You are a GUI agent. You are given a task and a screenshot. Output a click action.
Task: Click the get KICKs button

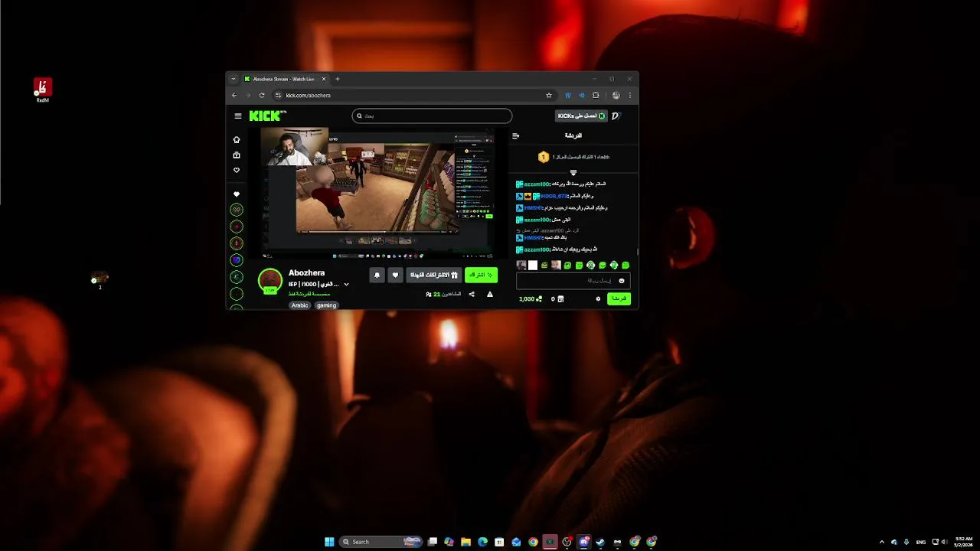[x=580, y=116]
